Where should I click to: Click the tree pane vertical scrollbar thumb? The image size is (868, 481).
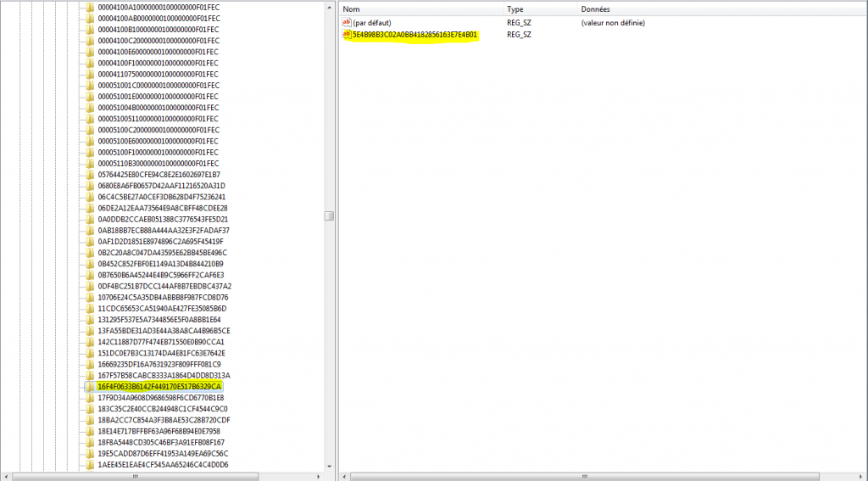click(330, 216)
